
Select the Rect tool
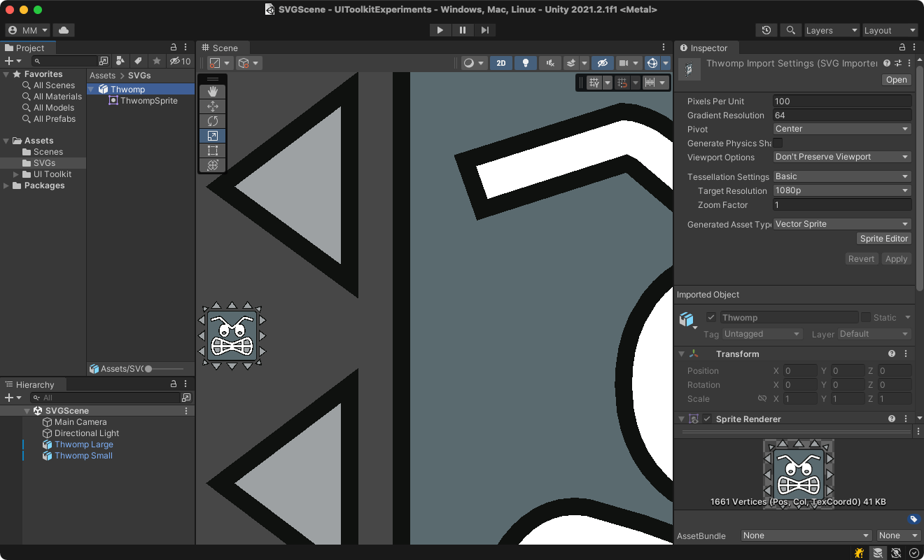click(213, 150)
